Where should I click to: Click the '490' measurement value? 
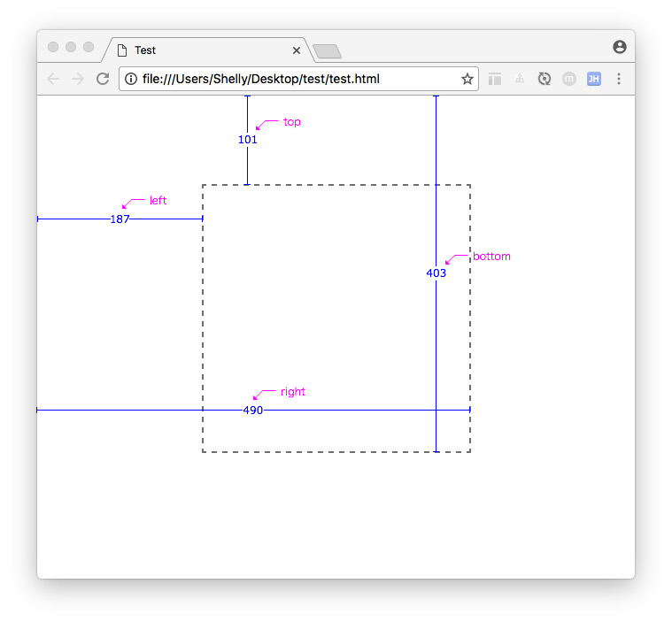pos(253,411)
